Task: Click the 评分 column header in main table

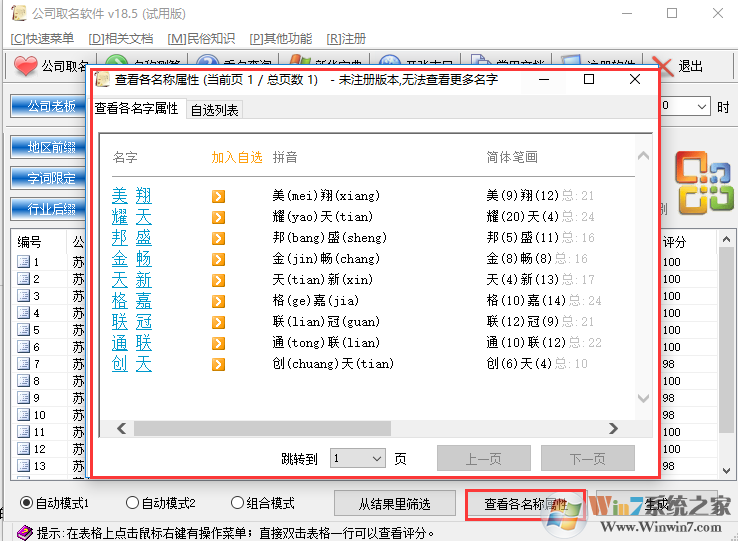Action: 674,242
